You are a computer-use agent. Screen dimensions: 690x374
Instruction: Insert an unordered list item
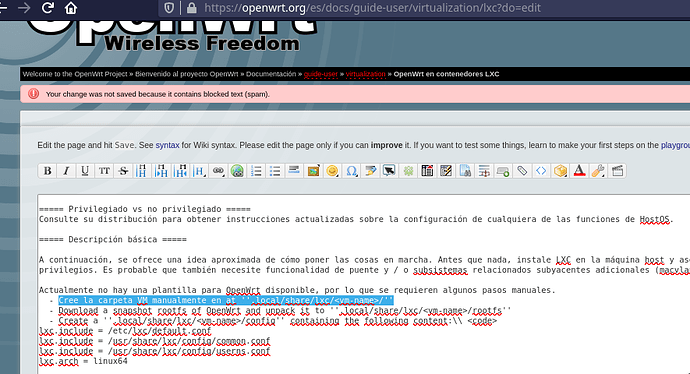pyautogui.click(x=275, y=171)
